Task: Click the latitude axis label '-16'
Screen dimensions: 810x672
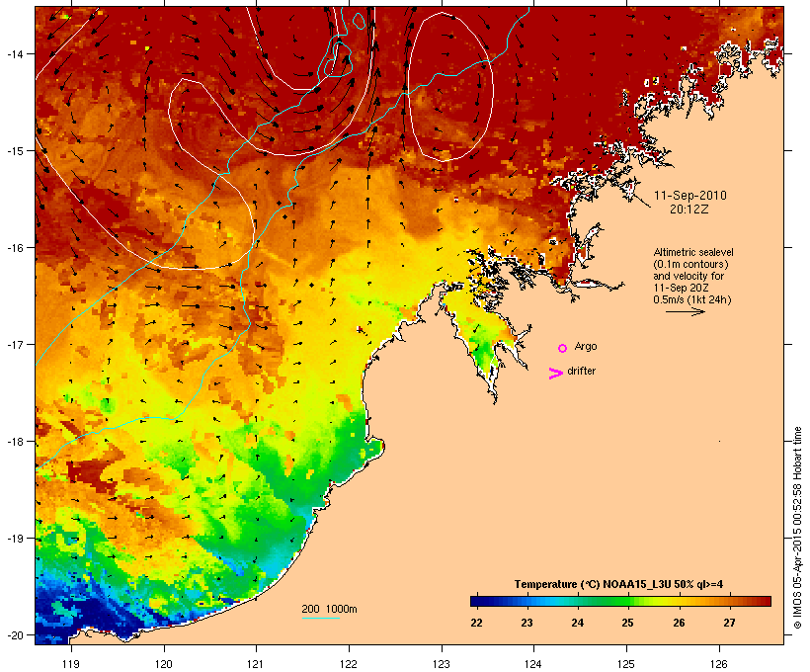Action: point(15,248)
